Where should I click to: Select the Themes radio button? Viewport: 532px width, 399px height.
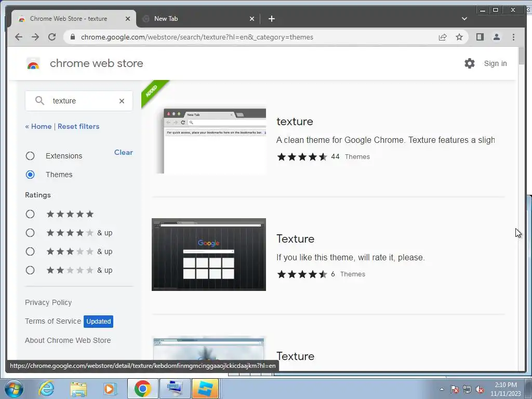[30, 175]
